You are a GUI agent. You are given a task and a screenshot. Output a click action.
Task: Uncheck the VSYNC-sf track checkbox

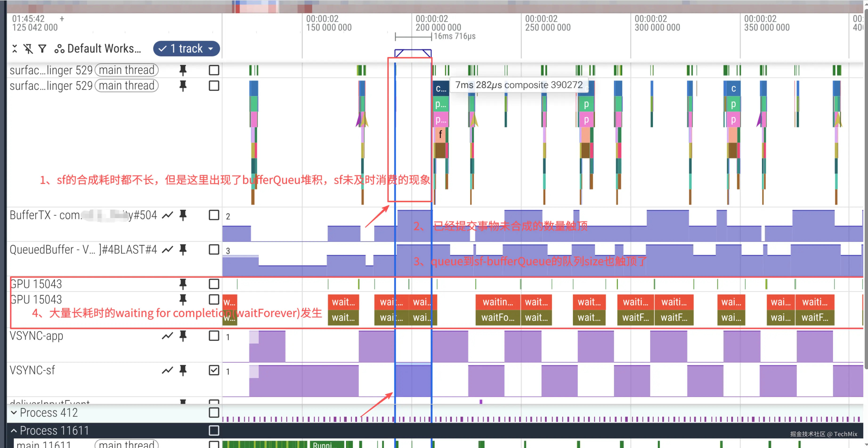click(214, 370)
